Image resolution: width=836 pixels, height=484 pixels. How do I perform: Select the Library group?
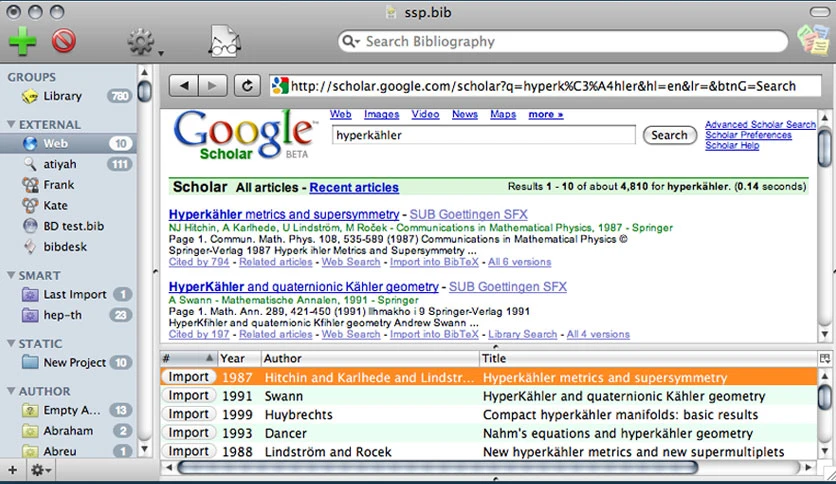click(68, 96)
